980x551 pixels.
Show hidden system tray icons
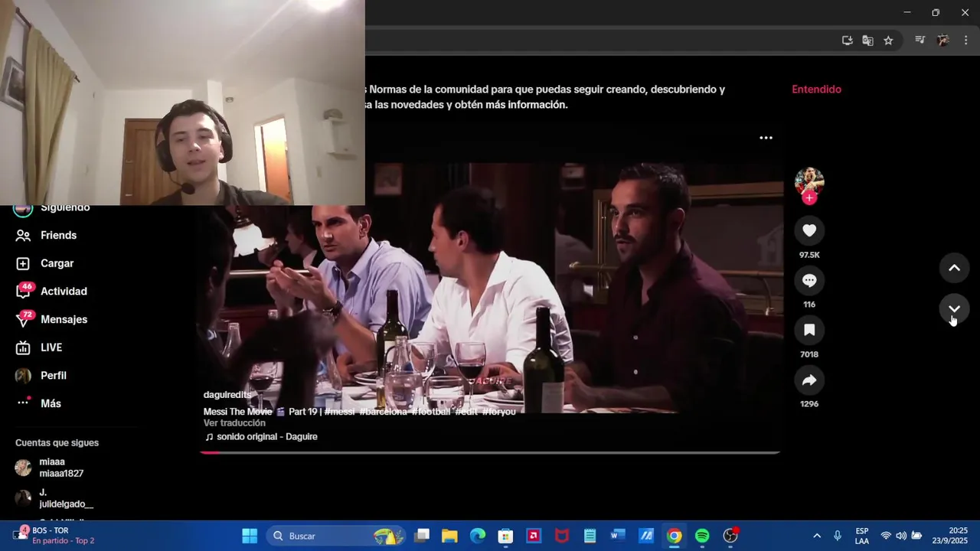tap(817, 536)
